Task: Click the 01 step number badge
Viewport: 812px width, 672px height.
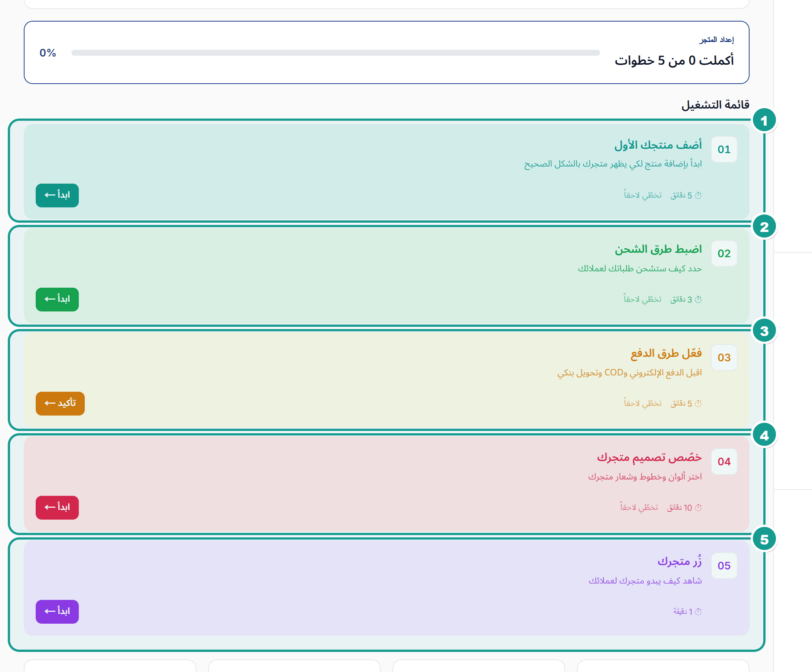Action: 724,149
